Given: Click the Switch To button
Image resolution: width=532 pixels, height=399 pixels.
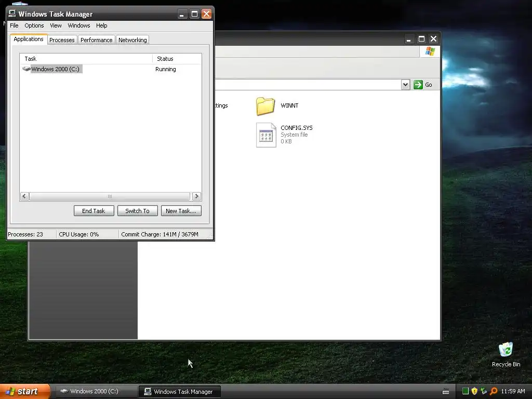Looking at the screenshot, I should (x=137, y=211).
